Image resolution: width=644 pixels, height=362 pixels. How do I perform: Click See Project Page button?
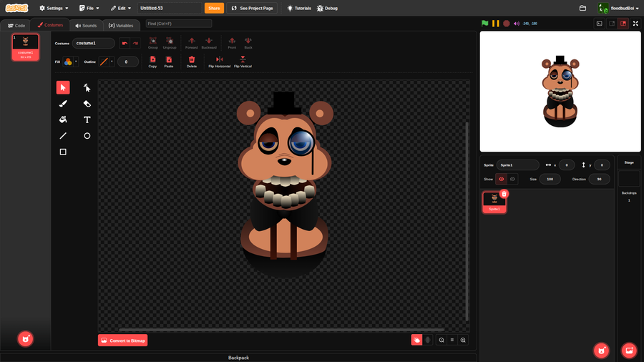point(252,8)
